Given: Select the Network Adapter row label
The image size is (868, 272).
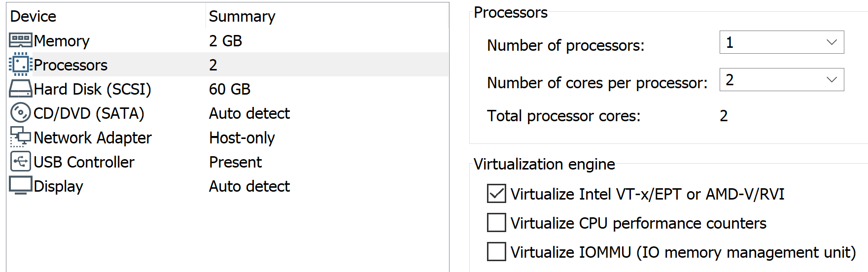Looking at the screenshot, I should coord(93,137).
